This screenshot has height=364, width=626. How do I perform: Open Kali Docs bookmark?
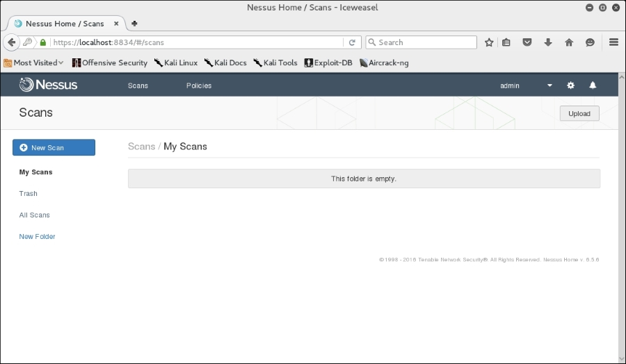pyautogui.click(x=225, y=63)
